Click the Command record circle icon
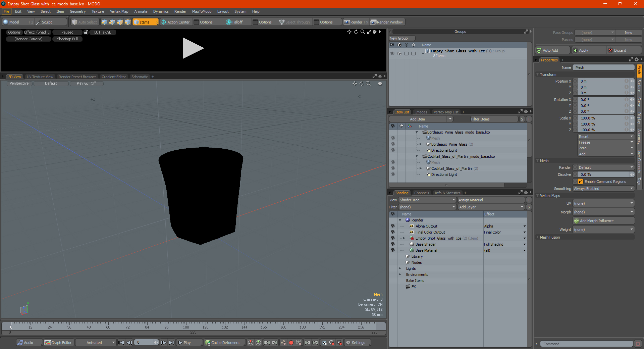The height and width of the screenshot is (349, 644). click(x=638, y=344)
